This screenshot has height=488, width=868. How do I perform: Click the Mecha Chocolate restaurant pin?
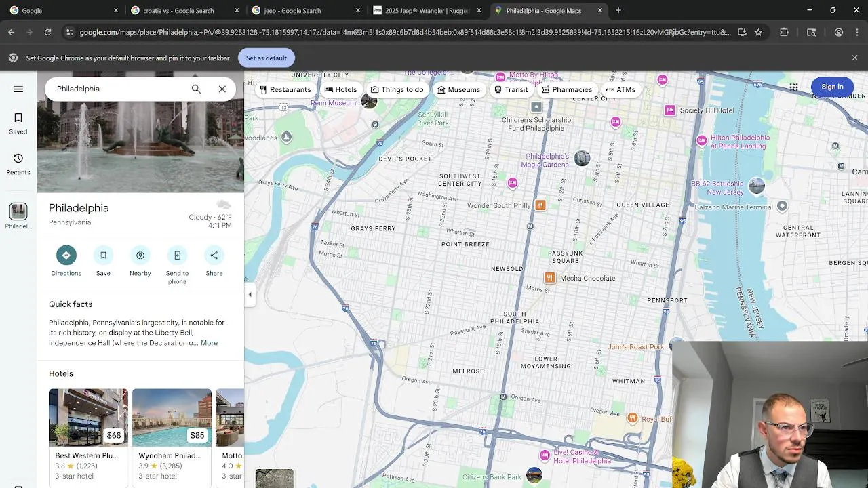point(550,278)
